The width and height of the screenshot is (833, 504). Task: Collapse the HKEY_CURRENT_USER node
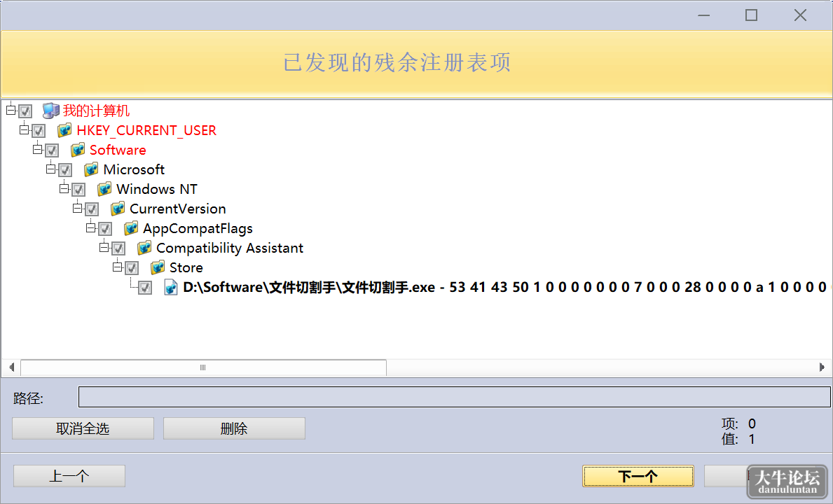pos(24,130)
